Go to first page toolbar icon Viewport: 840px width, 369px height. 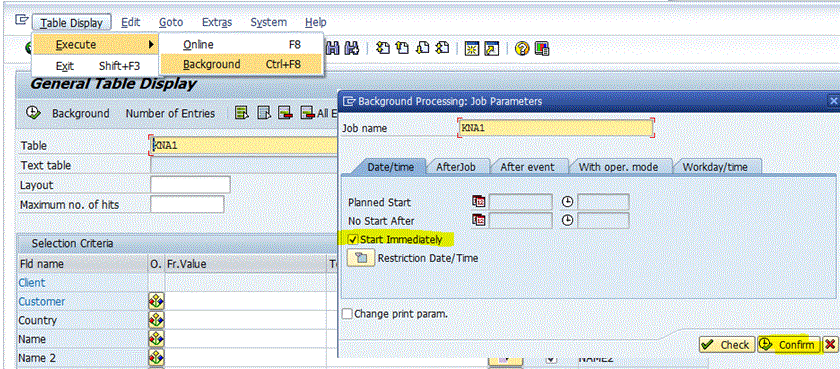(x=382, y=49)
